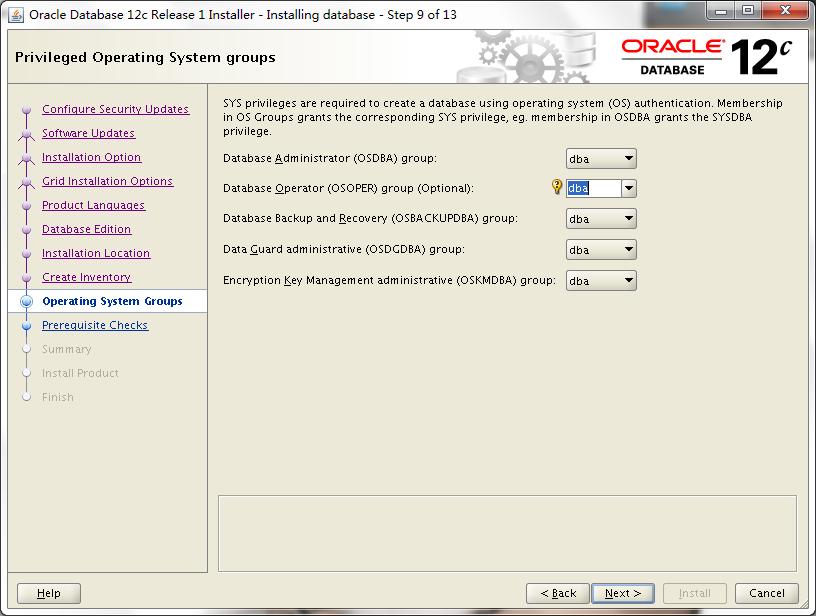Click the message area box at bottom

click(x=507, y=533)
